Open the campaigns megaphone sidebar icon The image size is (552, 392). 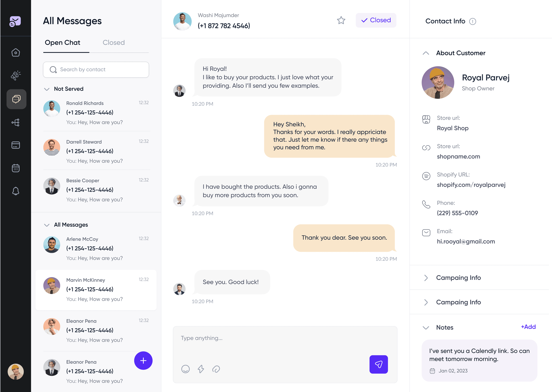[x=16, y=75]
